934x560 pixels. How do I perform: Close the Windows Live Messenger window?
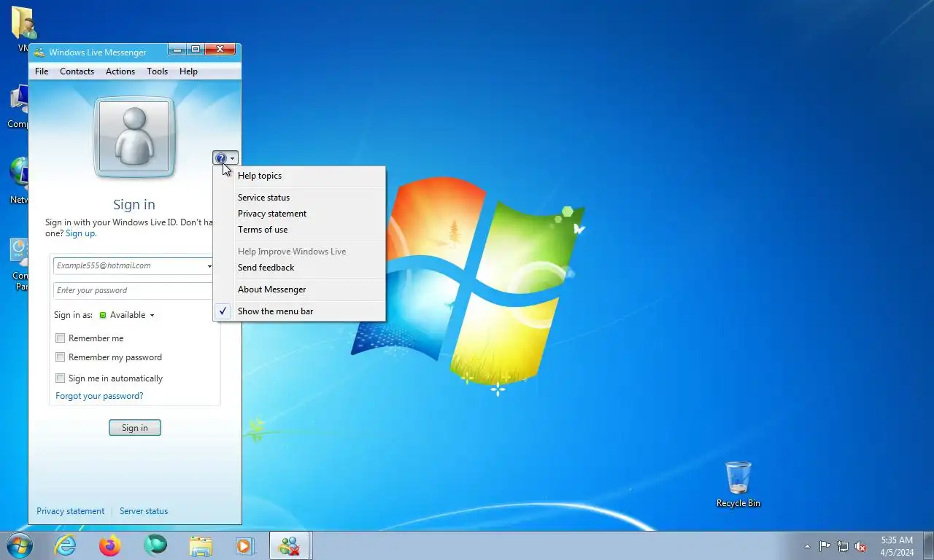pyautogui.click(x=220, y=50)
